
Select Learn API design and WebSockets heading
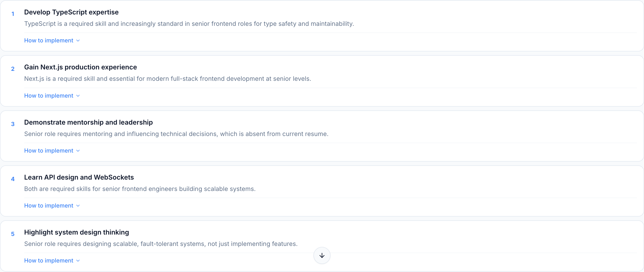tap(79, 177)
